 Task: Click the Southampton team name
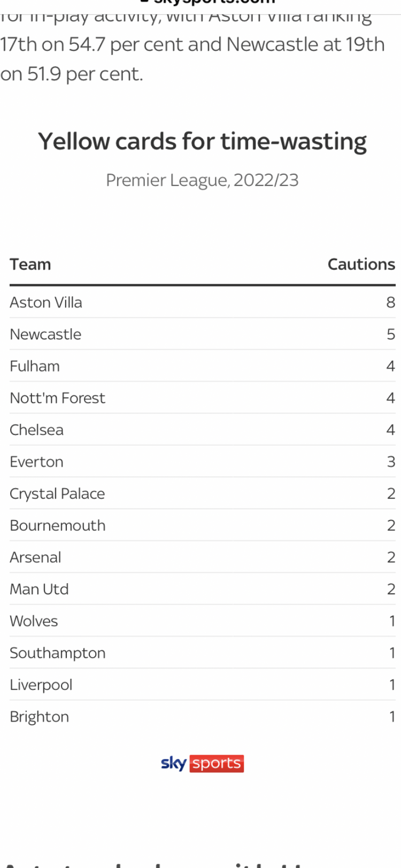pos(57,653)
